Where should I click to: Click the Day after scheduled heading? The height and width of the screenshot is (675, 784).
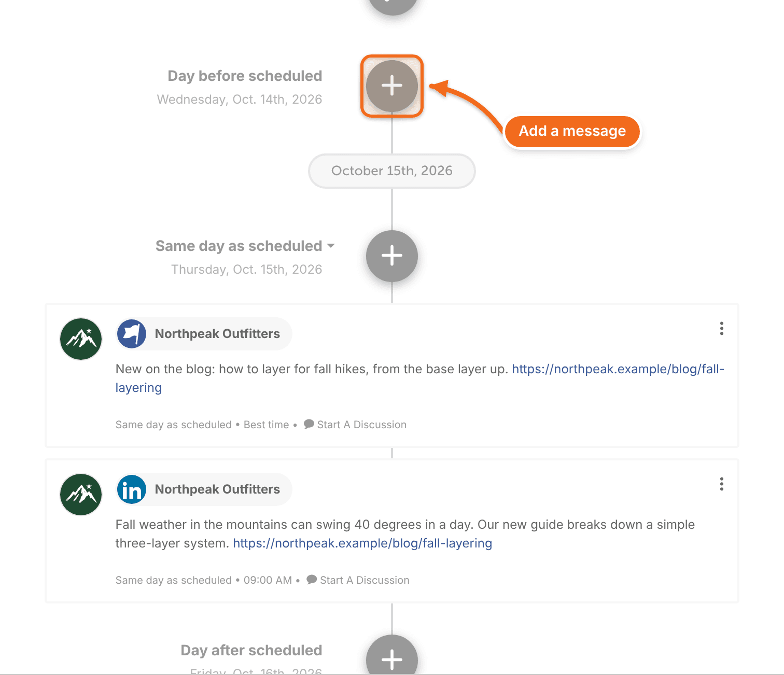click(x=251, y=650)
